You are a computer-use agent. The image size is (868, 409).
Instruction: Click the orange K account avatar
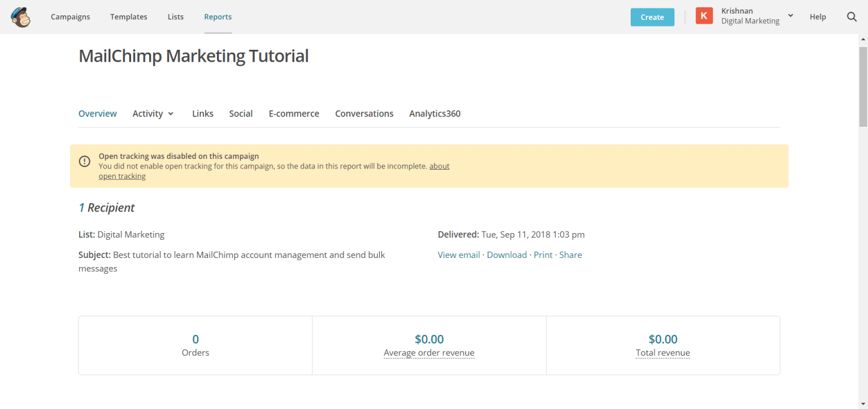pos(704,16)
